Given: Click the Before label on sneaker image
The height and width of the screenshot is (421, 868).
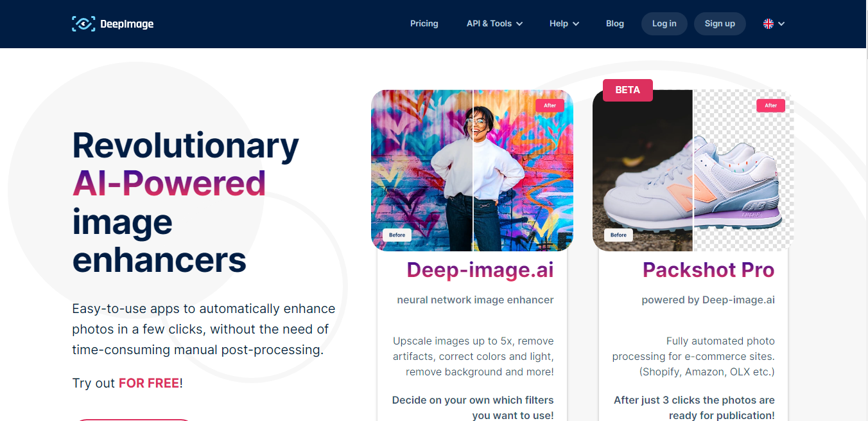Looking at the screenshot, I should (618, 235).
